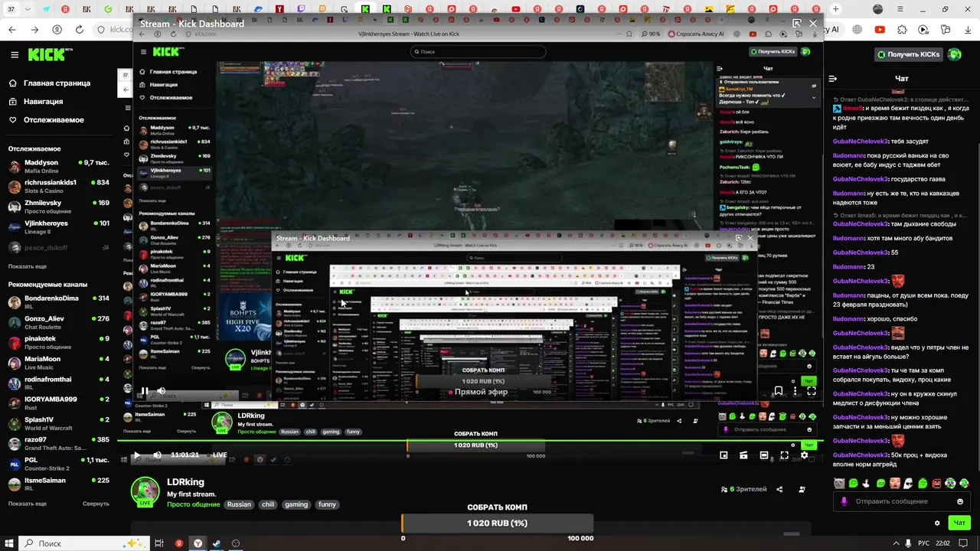Open Steam from the taskbar

tap(217, 543)
